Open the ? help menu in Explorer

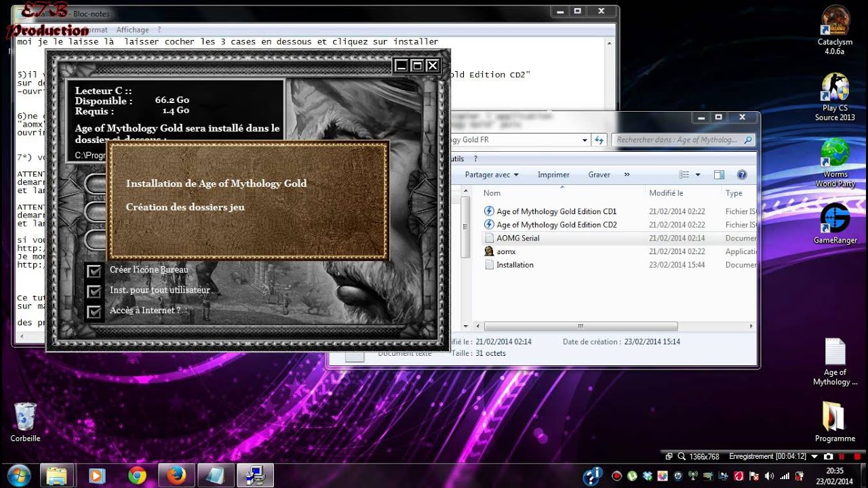point(476,159)
